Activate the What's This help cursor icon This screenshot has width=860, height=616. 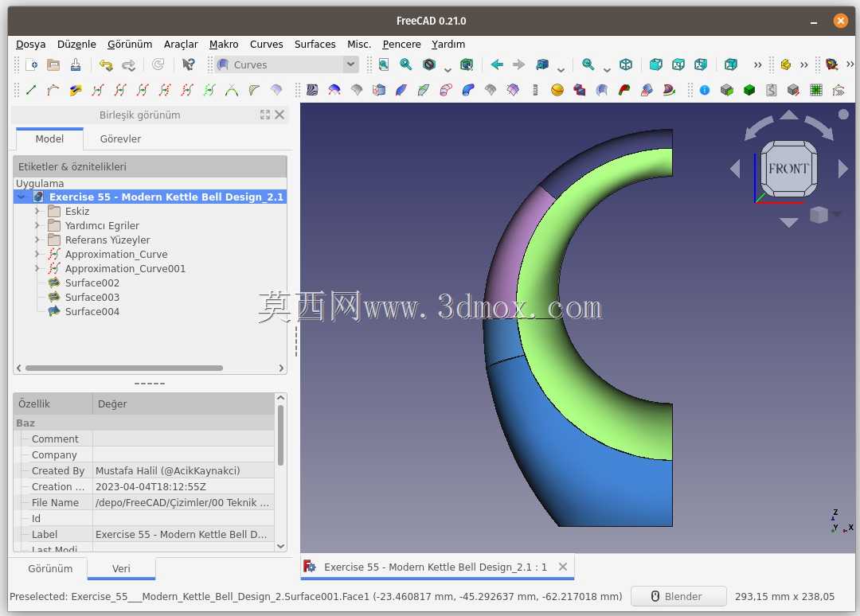pos(188,64)
